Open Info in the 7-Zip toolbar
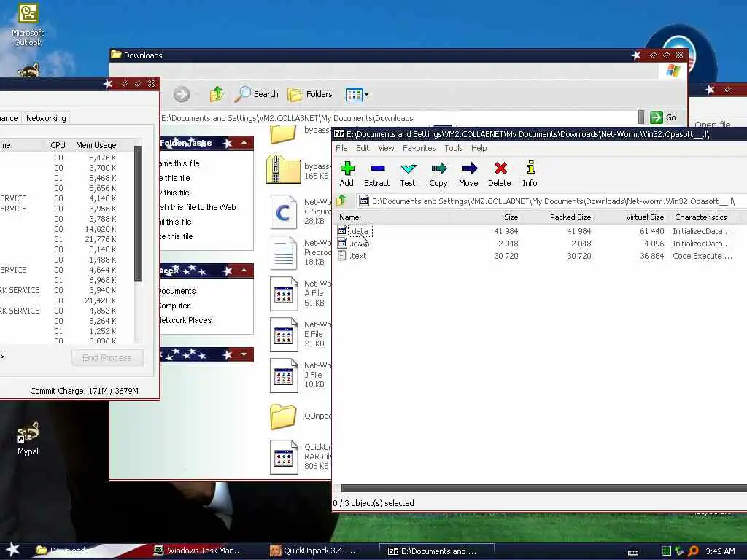 coord(530,174)
